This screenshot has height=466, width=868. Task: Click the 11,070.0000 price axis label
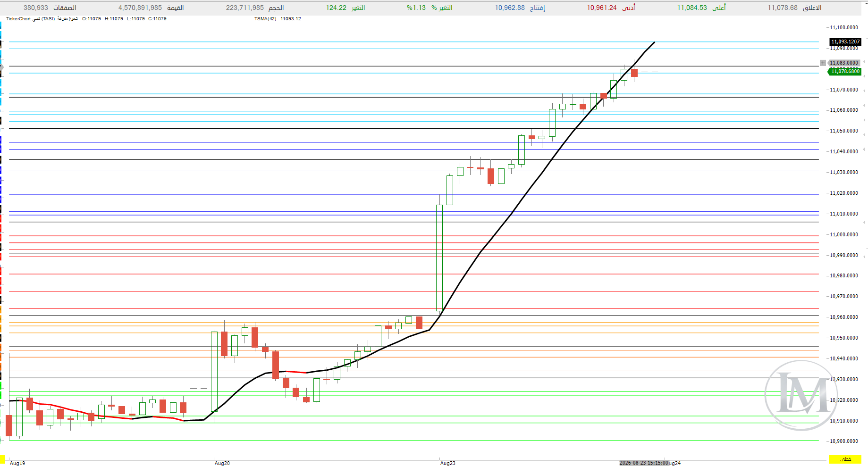click(844, 90)
